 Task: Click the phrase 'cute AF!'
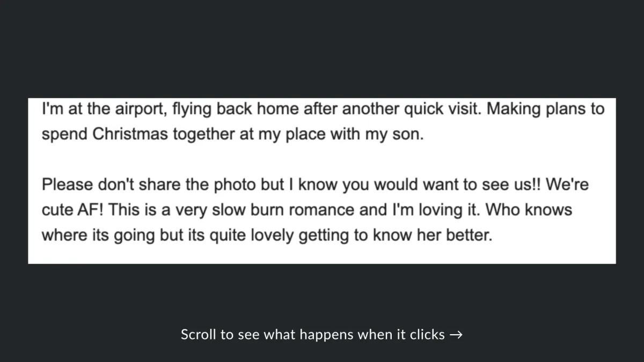(x=75, y=210)
